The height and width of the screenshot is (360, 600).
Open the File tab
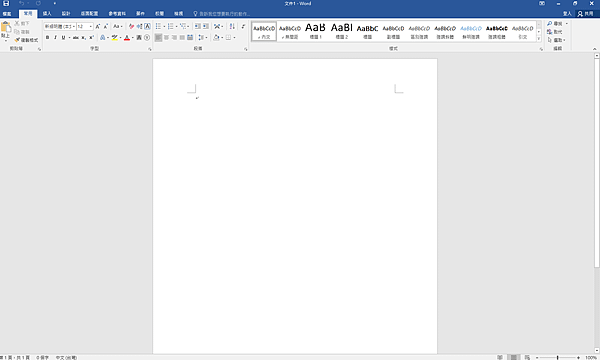click(7, 14)
